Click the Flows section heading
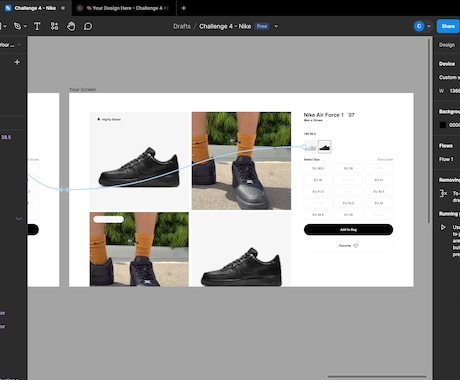This screenshot has width=460, height=380. point(446,146)
